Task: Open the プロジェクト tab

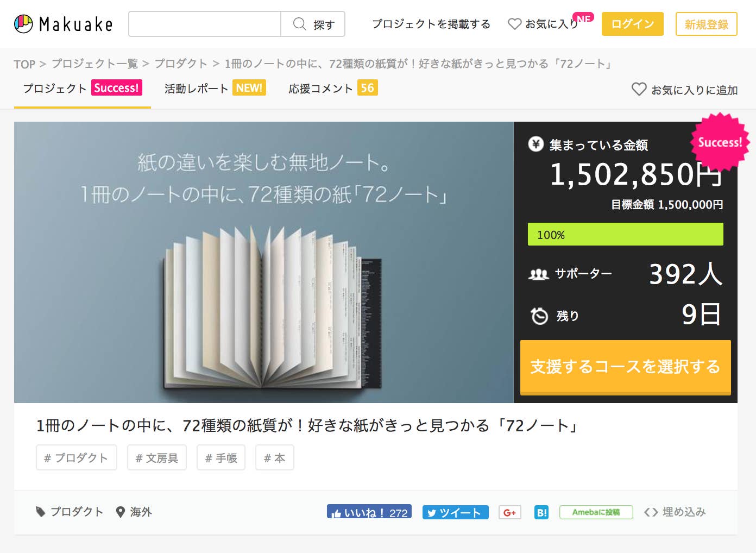Action: click(83, 89)
